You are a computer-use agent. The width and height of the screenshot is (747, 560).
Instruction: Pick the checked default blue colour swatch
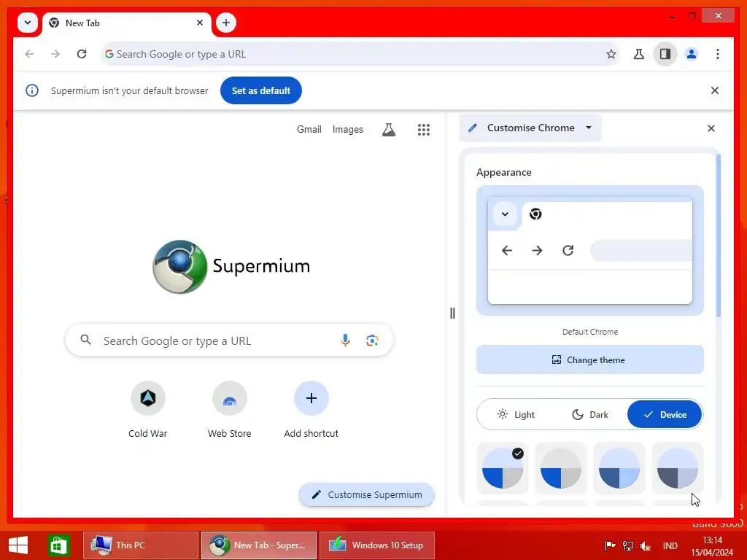click(503, 468)
